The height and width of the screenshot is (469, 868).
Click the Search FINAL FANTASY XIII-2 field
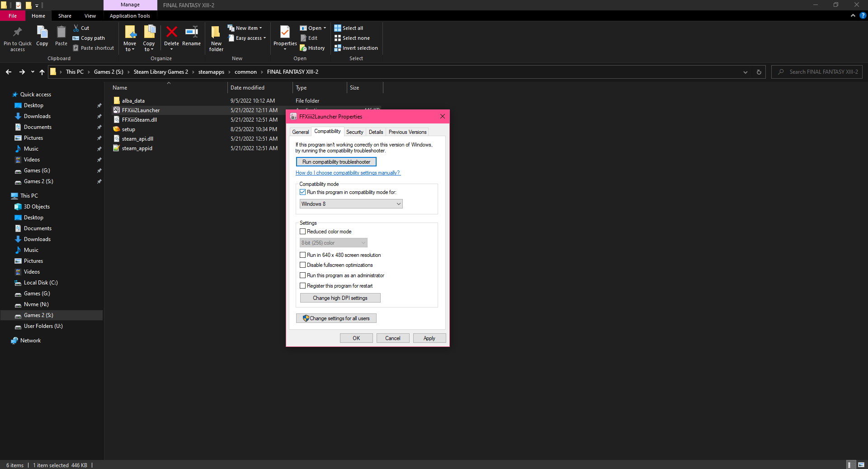(x=817, y=72)
